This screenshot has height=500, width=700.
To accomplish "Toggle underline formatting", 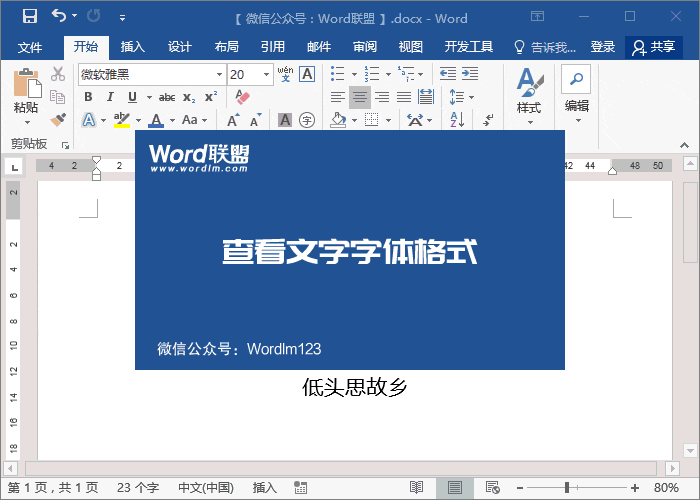I will click(x=132, y=97).
